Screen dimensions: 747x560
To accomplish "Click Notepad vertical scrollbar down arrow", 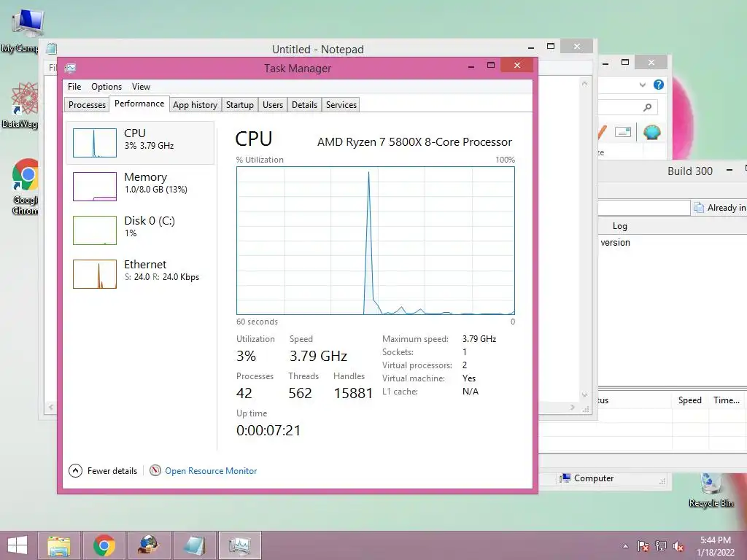I will click(x=584, y=394).
